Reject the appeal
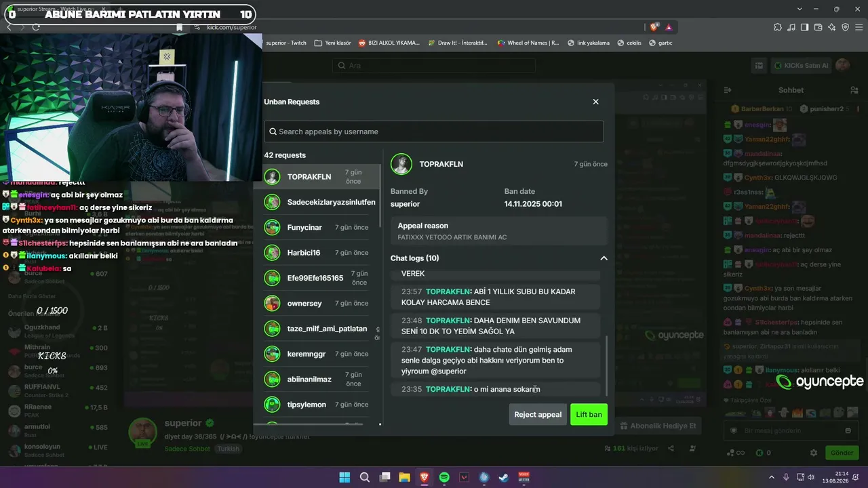 point(538,415)
